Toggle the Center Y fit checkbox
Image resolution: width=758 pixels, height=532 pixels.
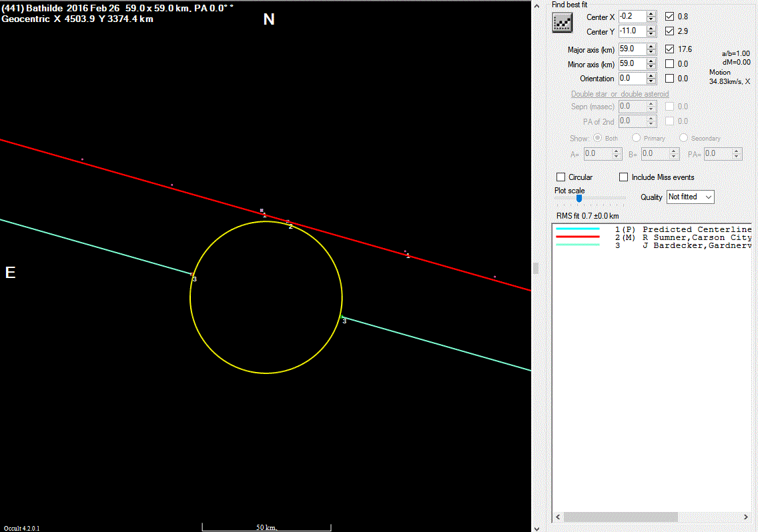pyautogui.click(x=669, y=31)
